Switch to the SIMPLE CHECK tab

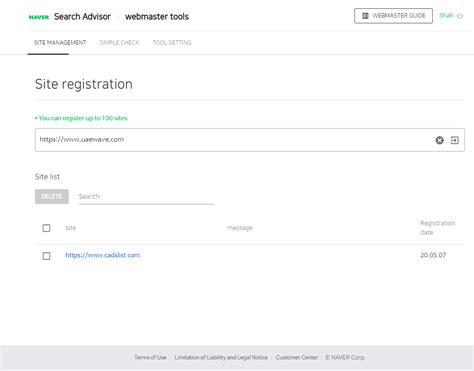coord(119,43)
